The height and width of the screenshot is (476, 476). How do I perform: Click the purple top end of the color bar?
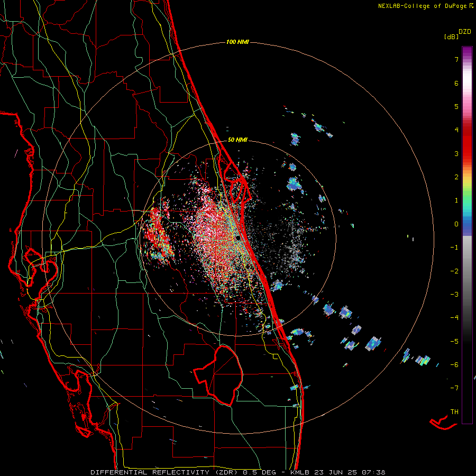coord(467,52)
